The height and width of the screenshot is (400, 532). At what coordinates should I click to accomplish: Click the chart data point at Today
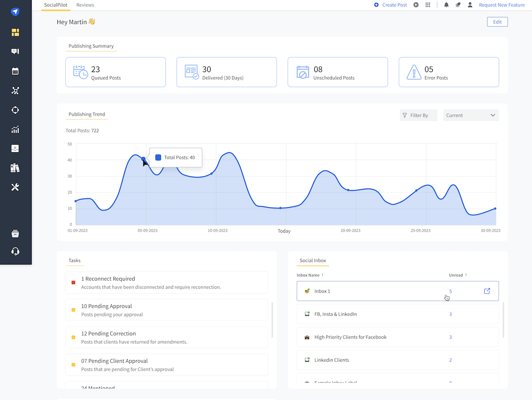(280, 208)
